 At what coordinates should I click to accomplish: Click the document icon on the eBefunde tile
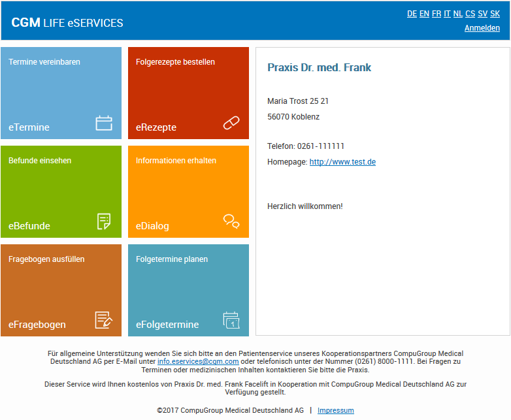(x=104, y=221)
